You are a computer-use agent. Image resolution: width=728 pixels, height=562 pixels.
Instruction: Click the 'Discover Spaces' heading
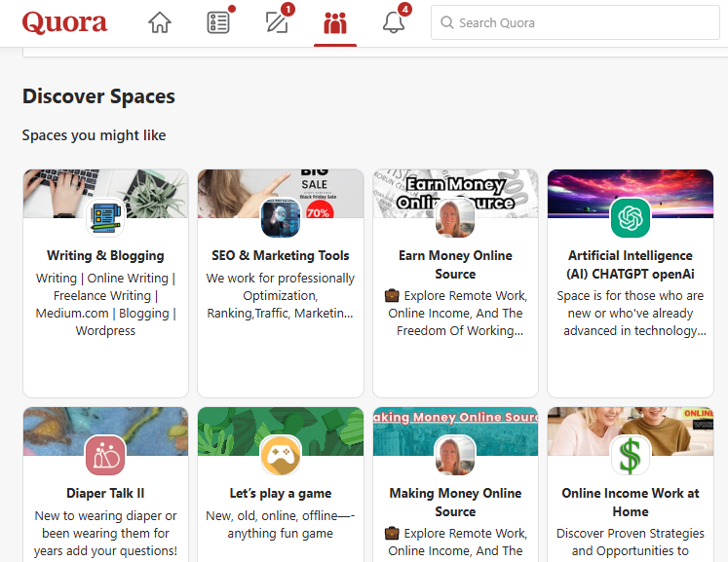(x=98, y=96)
